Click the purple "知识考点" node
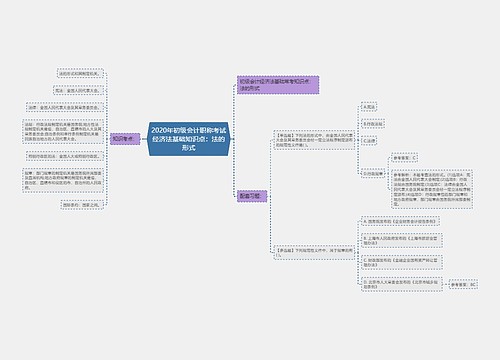 point(125,139)
